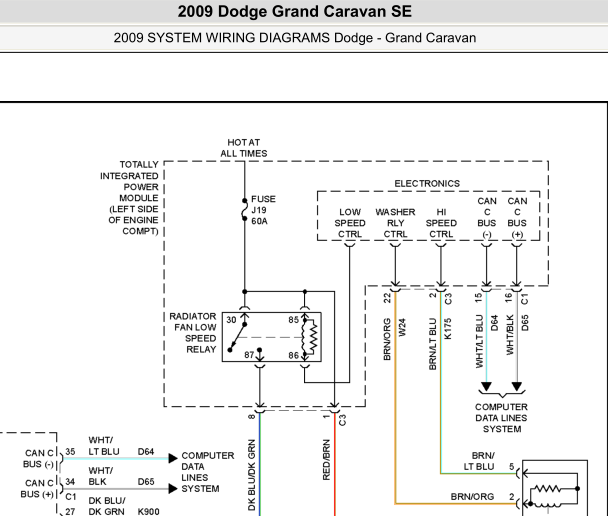608x516 pixels.
Task: Click "COMPUTER DATA LINES SYSTEM" beside the D64/D65 arrows
Action: click(208, 472)
